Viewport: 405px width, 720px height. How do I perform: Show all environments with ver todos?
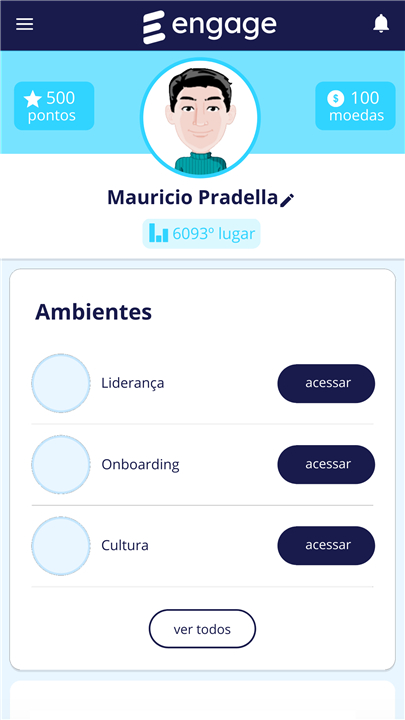[x=202, y=629]
